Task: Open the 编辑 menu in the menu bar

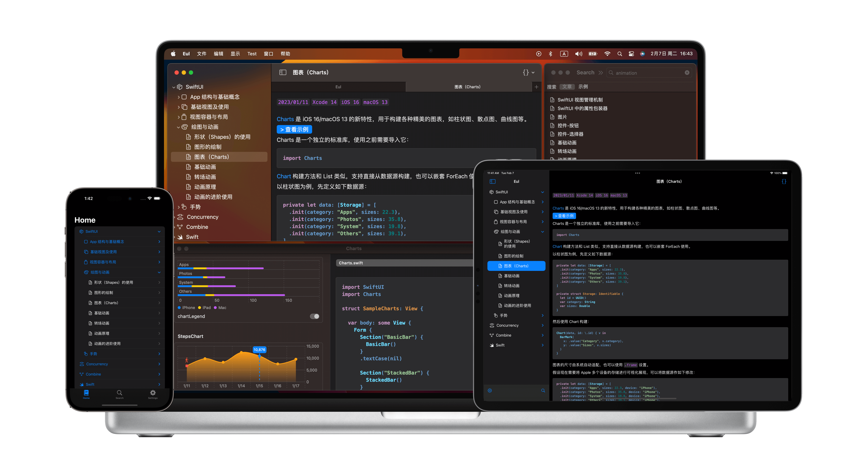Action: pyautogui.click(x=218, y=54)
